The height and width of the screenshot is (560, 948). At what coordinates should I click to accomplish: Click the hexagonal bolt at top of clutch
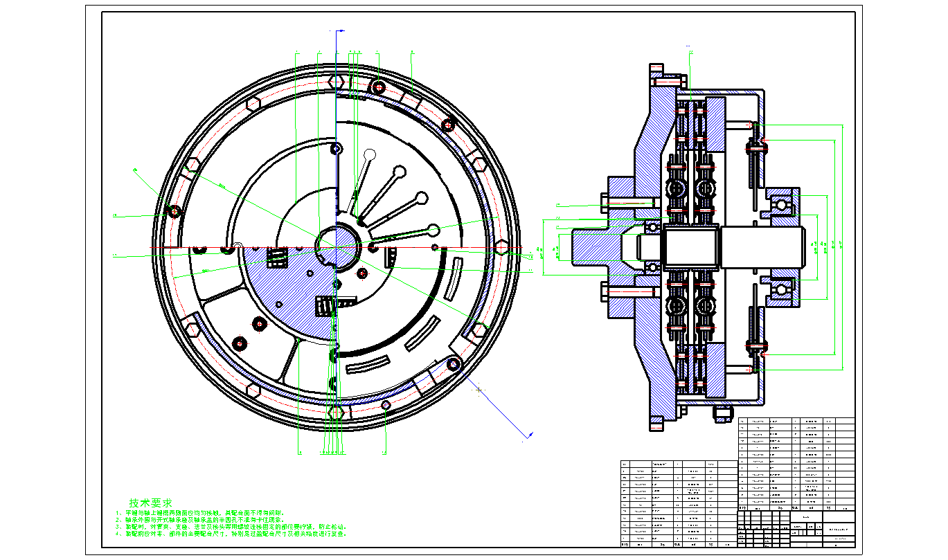pos(337,80)
